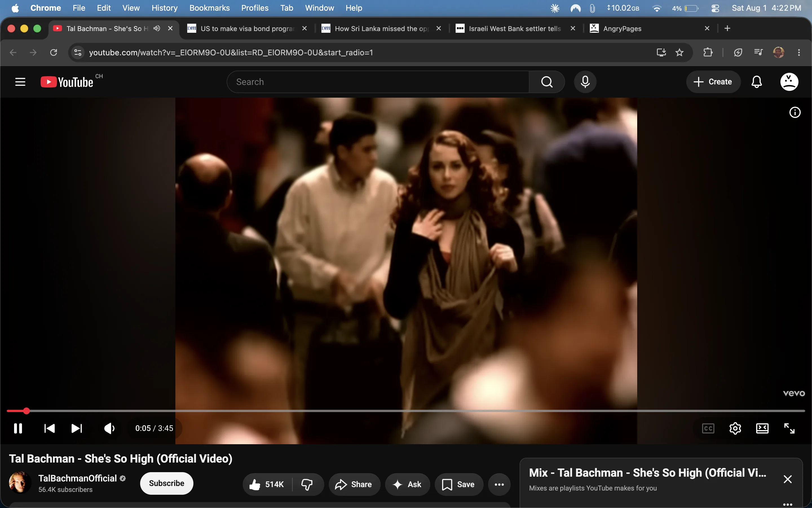The height and width of the screenshot is (508, 812).
Task: Open the battery status menu
Action: pyautogui.click(x=685, y=8)
